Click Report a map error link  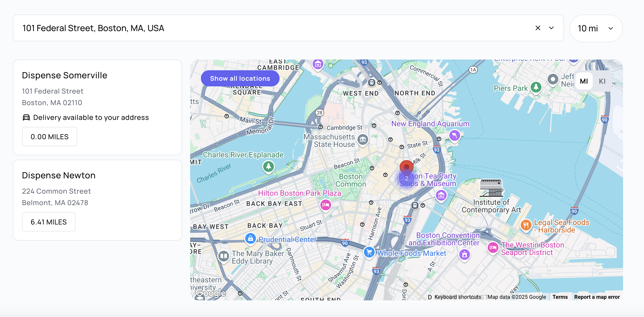click(597, 297)
